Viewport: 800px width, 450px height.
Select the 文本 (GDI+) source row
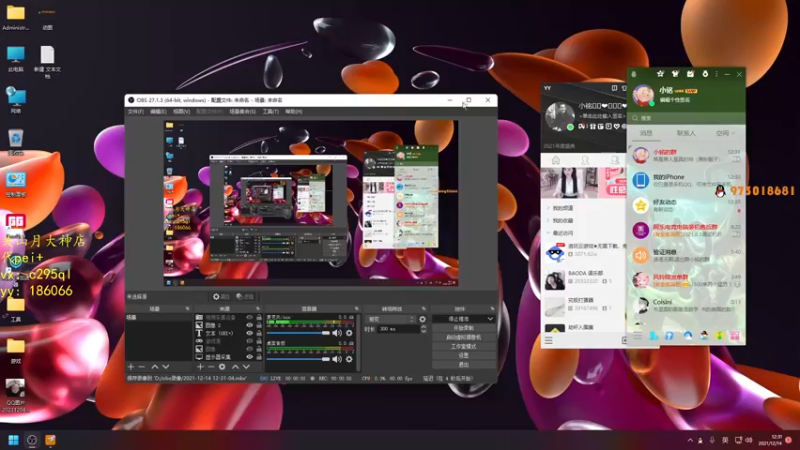228,333
